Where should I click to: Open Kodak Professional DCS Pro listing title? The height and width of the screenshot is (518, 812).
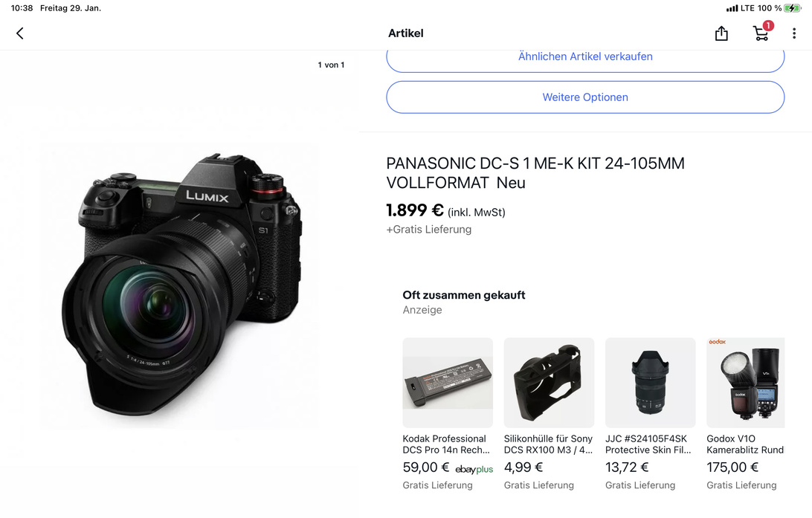(445, 444)
